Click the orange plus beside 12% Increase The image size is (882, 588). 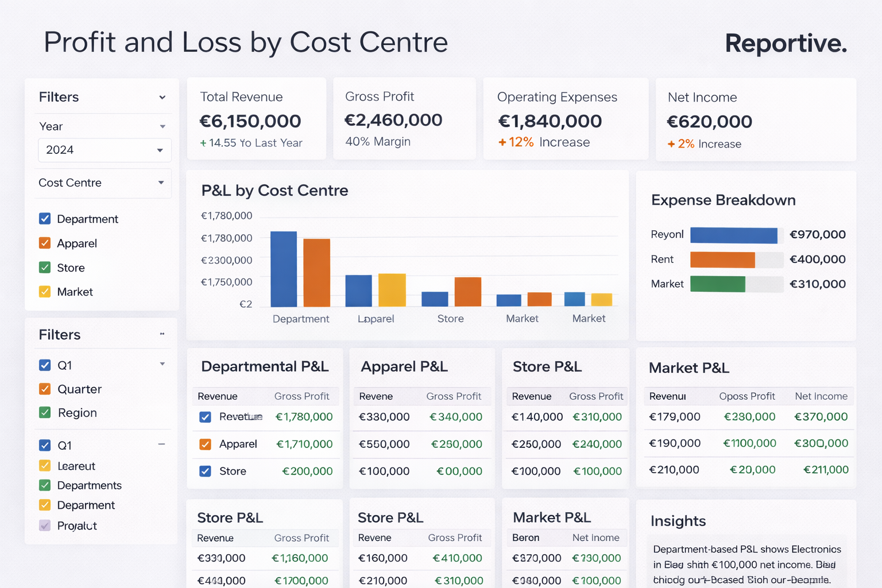pos(502,142)
